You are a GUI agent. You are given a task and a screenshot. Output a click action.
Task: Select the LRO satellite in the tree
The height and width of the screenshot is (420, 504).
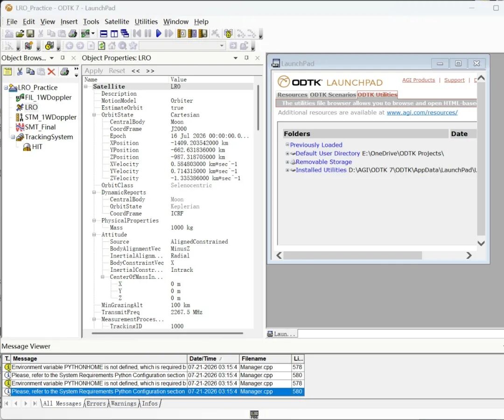coord(31,107)
